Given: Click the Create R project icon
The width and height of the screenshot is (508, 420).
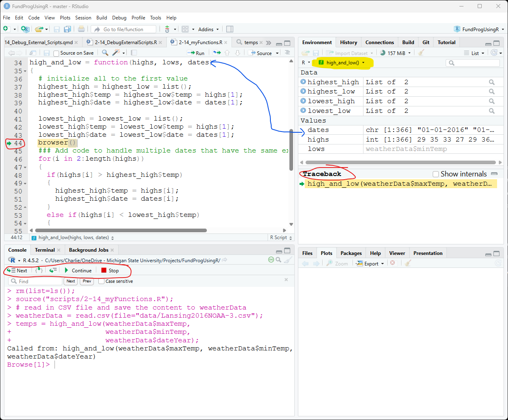Looking at the screenshot, I should (x=25, y=29).
